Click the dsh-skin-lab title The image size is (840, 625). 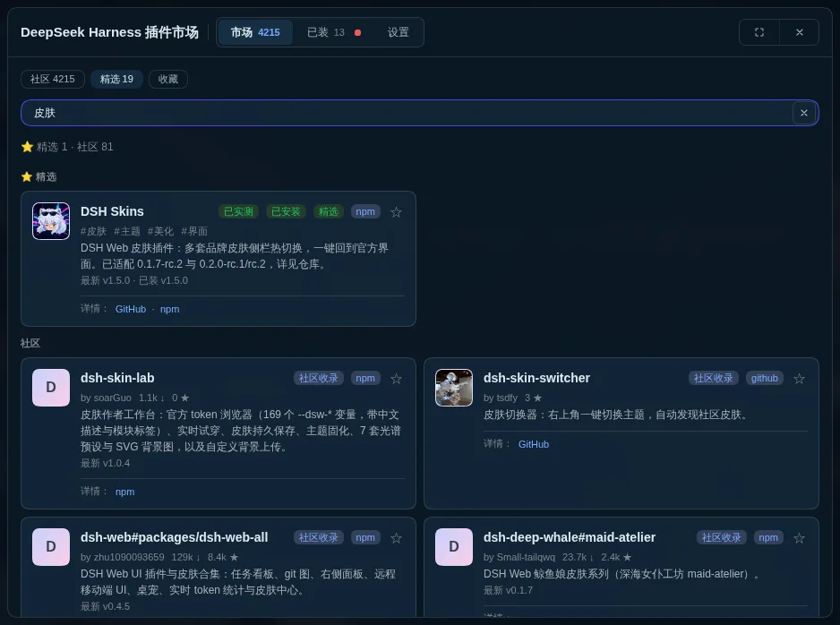(117, 378)
